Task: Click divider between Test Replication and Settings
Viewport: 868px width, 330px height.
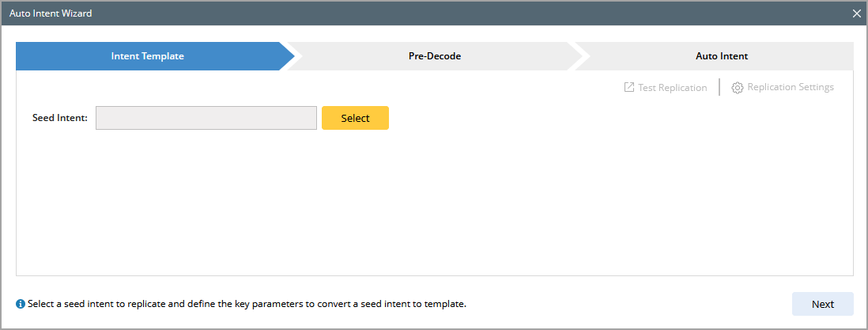Action: coord(719,87)
